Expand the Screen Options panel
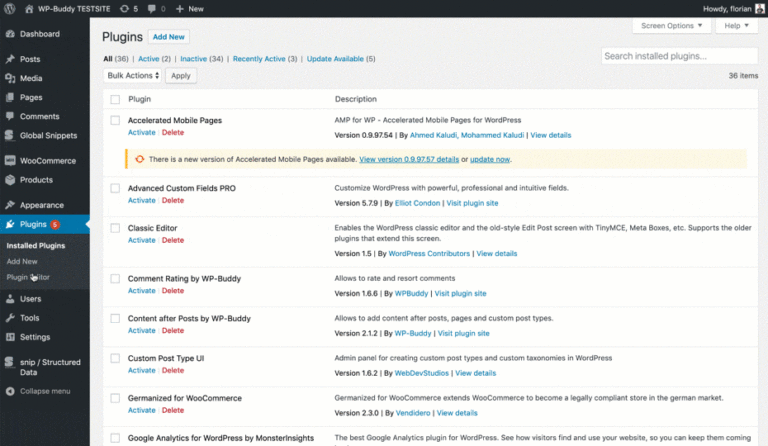 (x=671, y=25)
